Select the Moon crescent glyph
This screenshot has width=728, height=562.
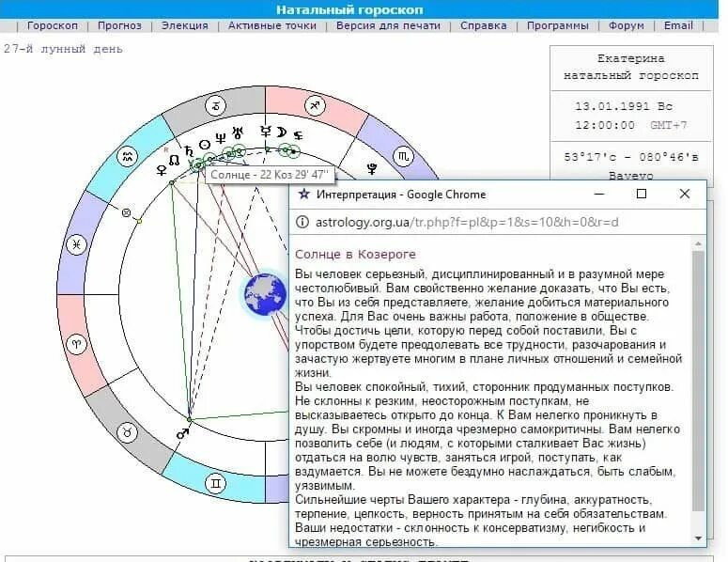click(282, 133)
